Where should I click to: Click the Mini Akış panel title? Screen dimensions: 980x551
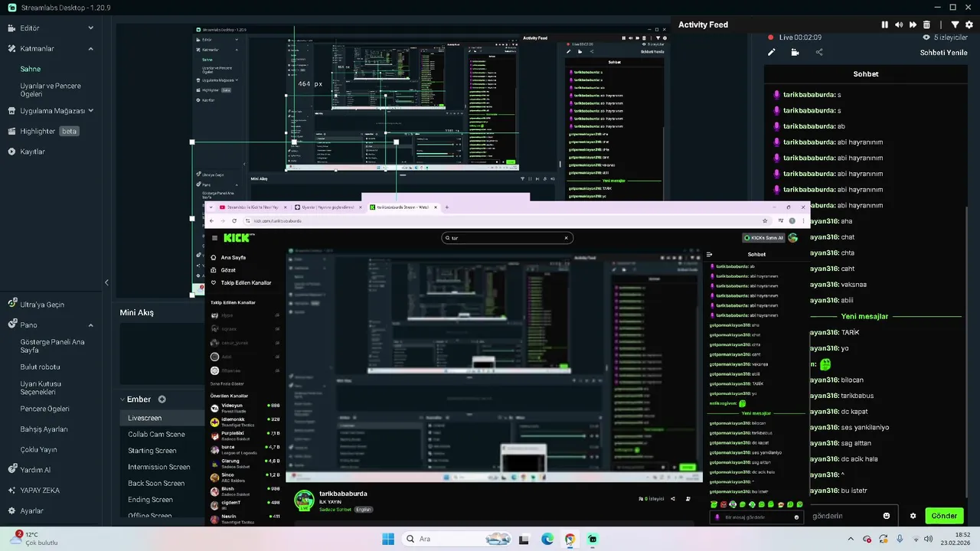(x=136, y=312)
